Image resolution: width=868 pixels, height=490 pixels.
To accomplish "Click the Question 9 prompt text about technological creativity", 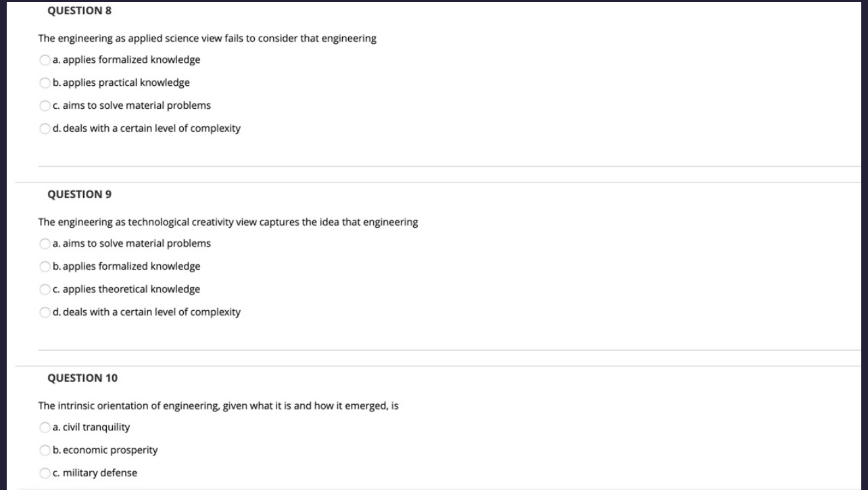I will pos(228,222).
